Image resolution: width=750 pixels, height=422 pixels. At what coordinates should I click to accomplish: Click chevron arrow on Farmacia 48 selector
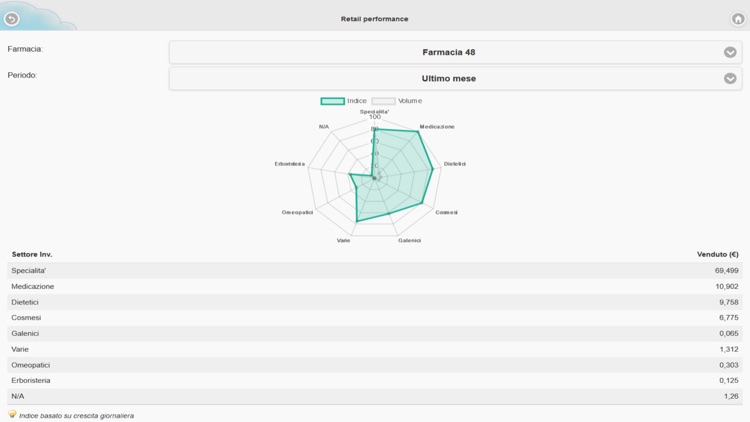[x=730, y=52]
